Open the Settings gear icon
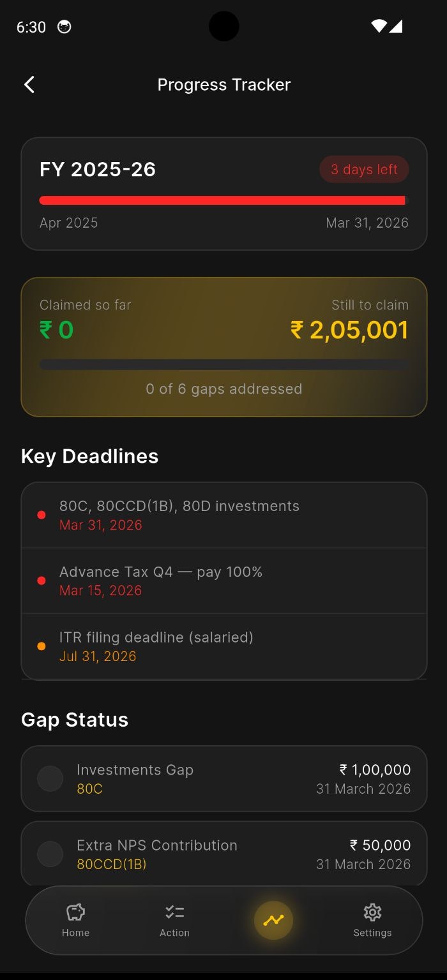This screenshot has width=447, height=980. (372, 912)
